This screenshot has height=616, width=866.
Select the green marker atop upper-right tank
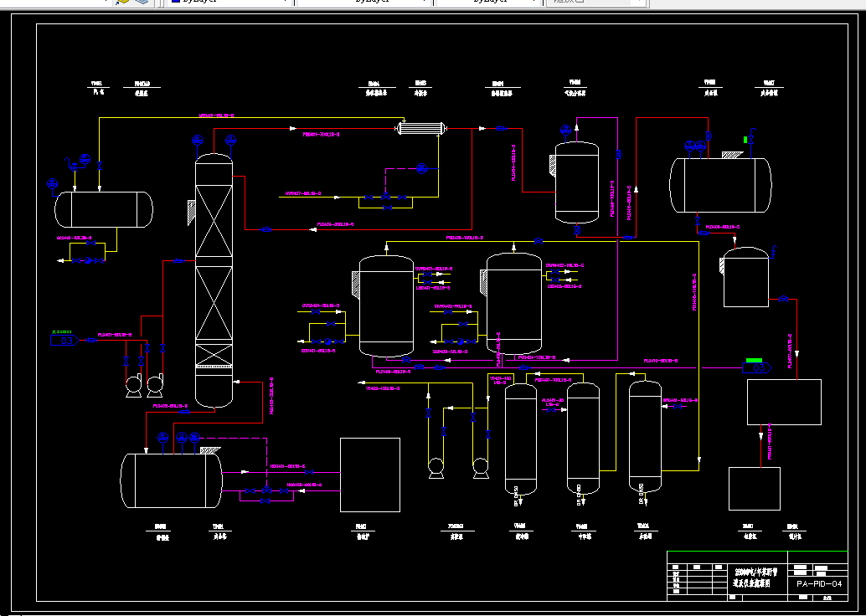[x=745, y=140]
